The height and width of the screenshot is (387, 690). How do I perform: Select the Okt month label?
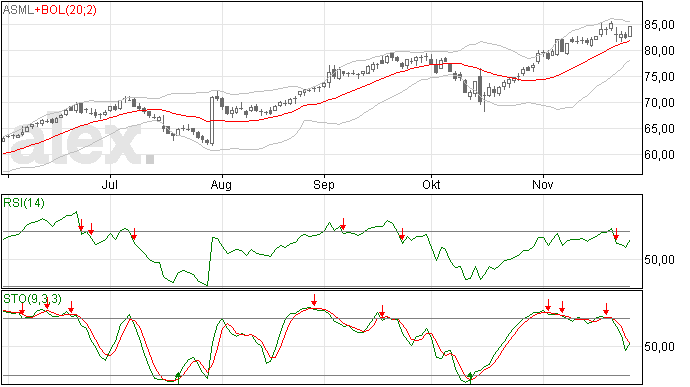431,184
